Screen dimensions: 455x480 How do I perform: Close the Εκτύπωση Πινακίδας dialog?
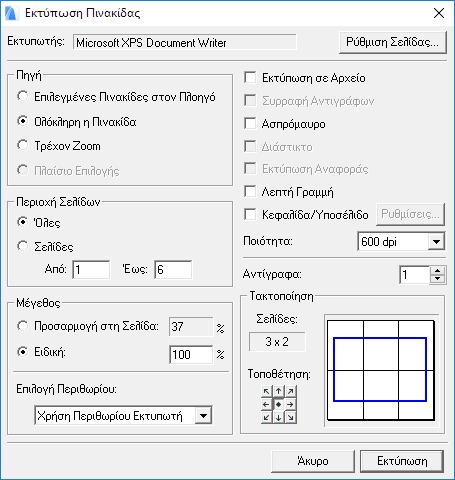point(439,13)
